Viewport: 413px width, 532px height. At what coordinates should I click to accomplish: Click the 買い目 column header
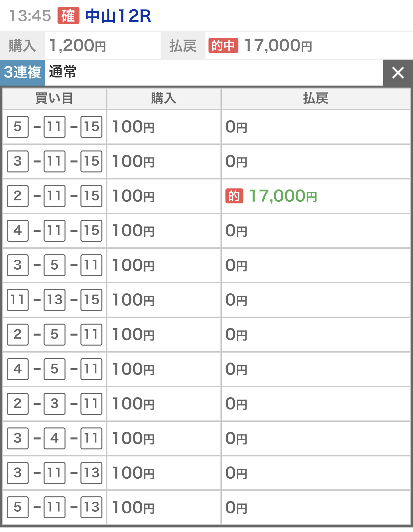coord(54,99)
